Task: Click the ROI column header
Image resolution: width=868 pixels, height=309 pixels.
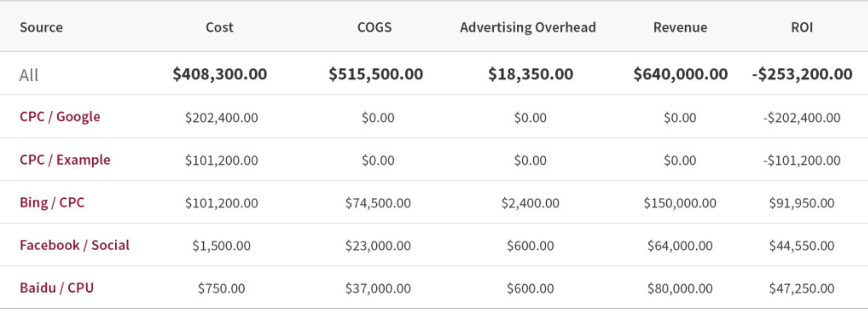Action: (x=802, y=27)
